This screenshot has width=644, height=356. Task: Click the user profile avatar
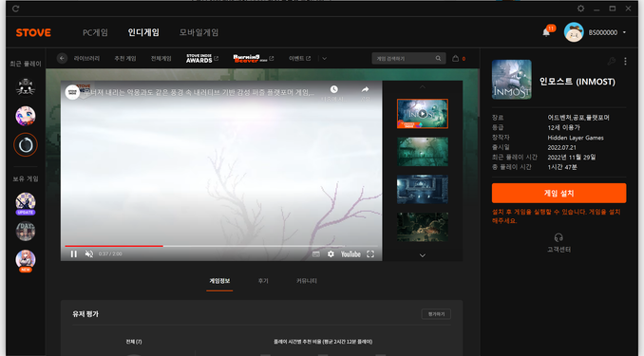[x=574, y=32]
